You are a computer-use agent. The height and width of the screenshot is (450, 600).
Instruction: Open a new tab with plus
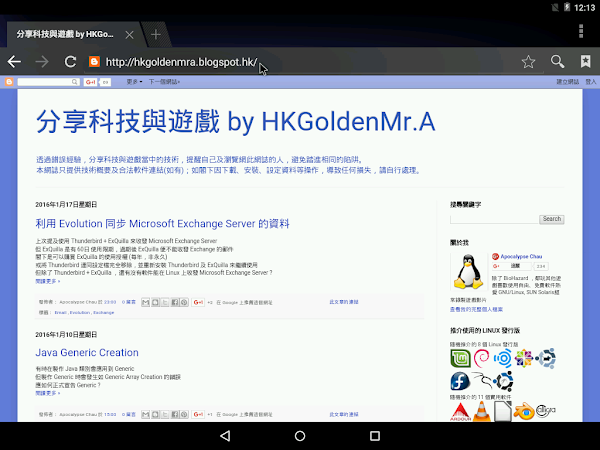[x=155, y=35]
